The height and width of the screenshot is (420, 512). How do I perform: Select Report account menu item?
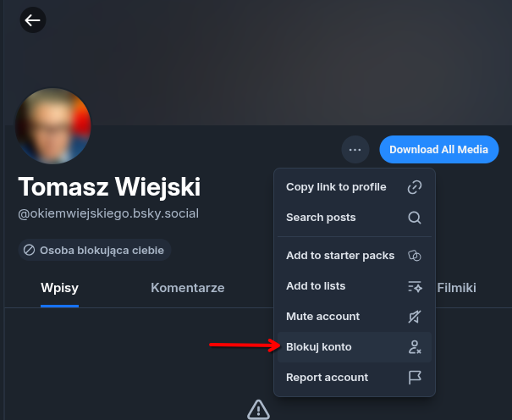tap(327, 378)
